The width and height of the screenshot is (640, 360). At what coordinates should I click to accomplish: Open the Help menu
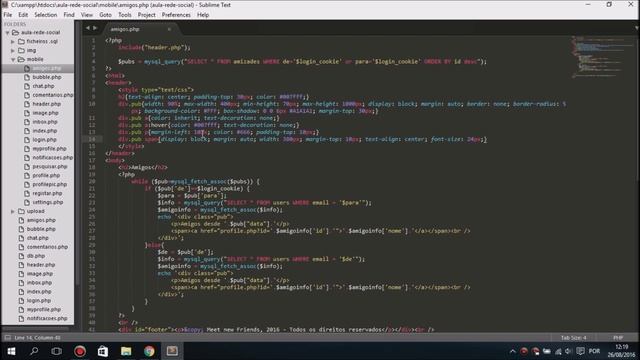(203, 15)
